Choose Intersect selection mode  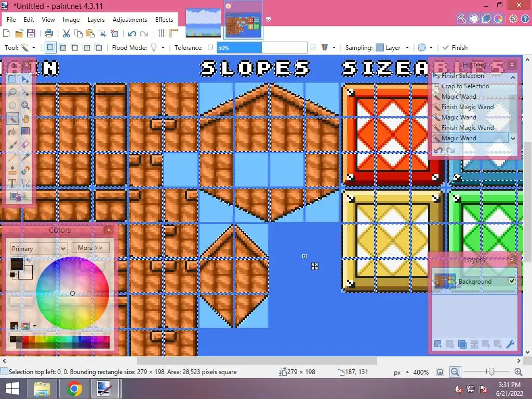pyautogui.click(x=86, y=47)
